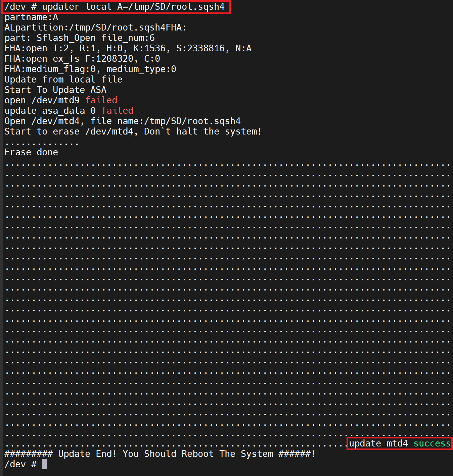The width and height of the screenshot is (453, 476).
Task: Select the 'update asa_data 0 failed' line
Action: [x=69, y=110]
